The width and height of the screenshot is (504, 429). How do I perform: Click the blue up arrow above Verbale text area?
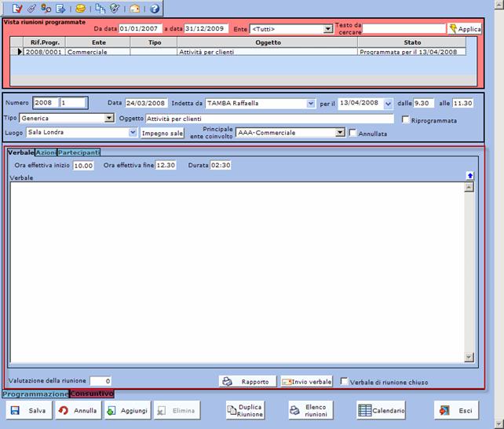click(469, 176)
